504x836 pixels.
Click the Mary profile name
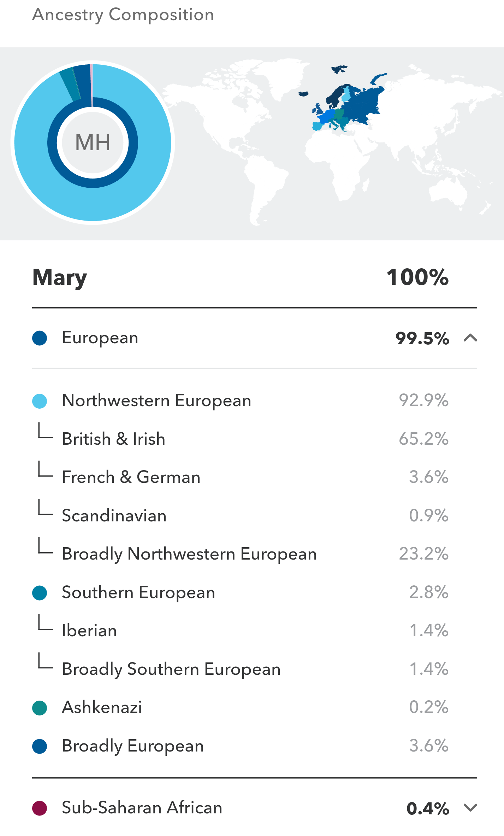[60, 277]
